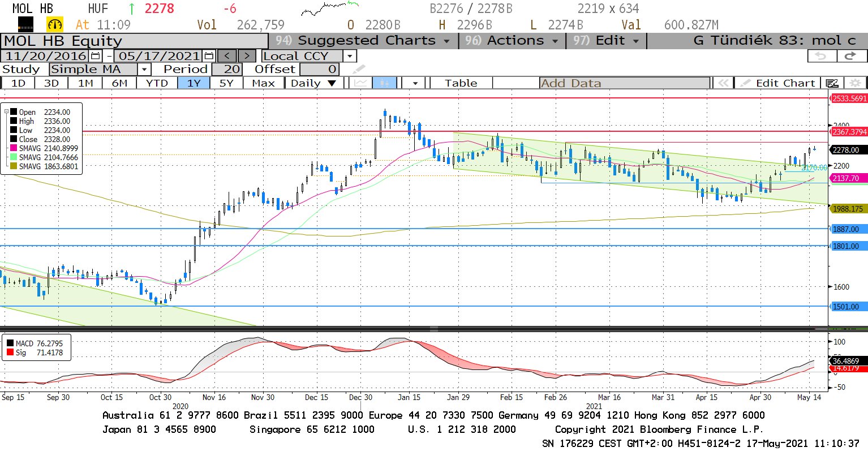Click the 2367.3794 red price level label

pos(849,132)
